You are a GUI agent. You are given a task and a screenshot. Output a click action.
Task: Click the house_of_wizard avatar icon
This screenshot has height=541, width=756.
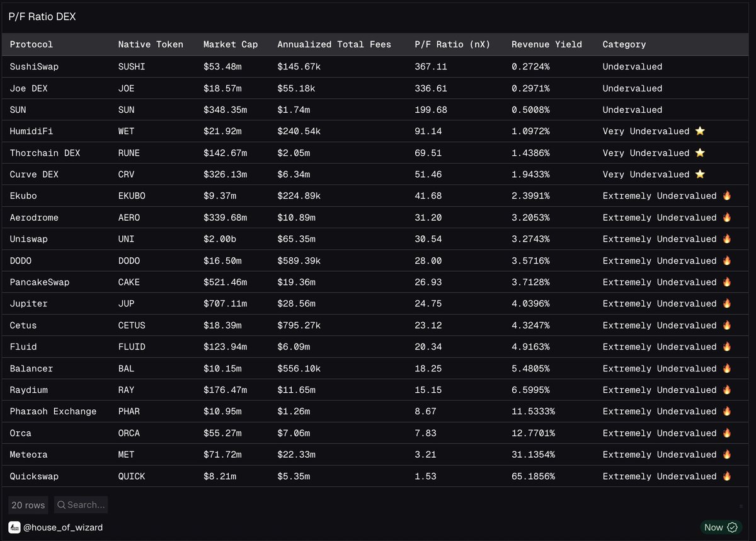14,527
